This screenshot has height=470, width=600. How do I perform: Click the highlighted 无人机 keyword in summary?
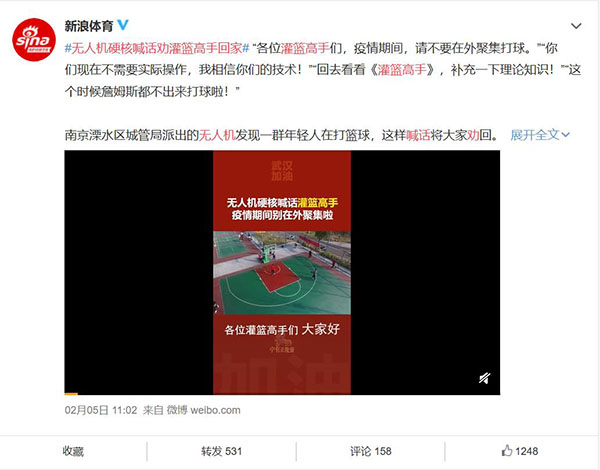click(x=217, y=135)
